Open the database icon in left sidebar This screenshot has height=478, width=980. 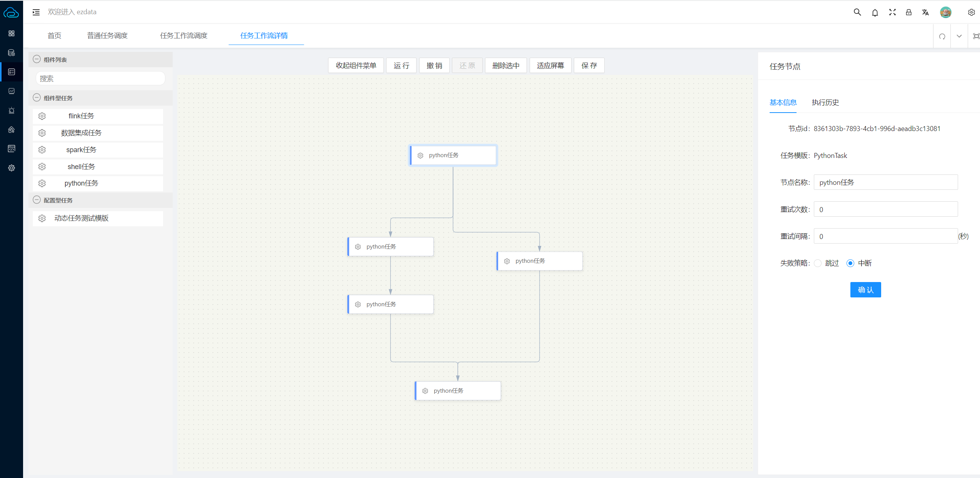[12, 53]
